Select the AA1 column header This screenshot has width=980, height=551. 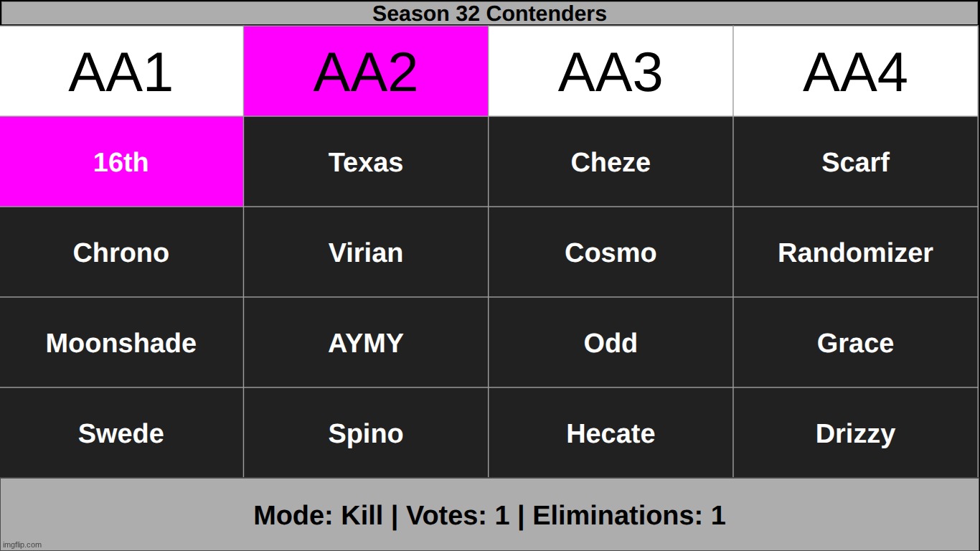(121, 72)
